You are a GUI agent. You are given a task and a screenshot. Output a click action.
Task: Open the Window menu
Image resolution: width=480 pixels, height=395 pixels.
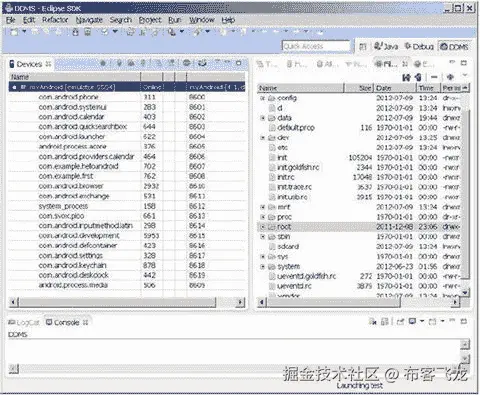[x=202, y=20]
